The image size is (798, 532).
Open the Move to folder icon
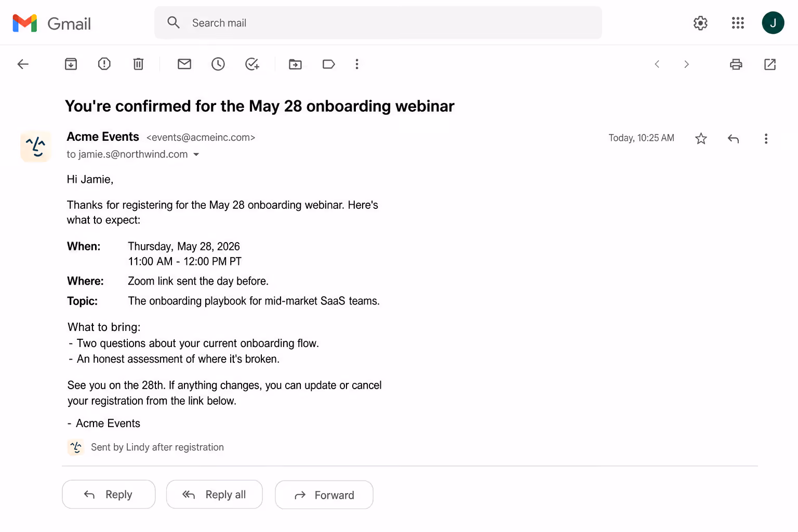295,64
